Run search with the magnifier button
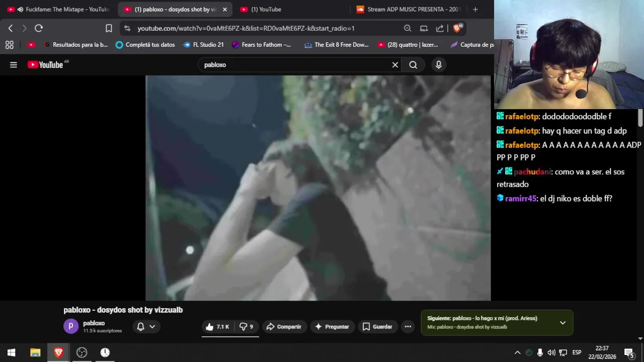 coord(413,65)
